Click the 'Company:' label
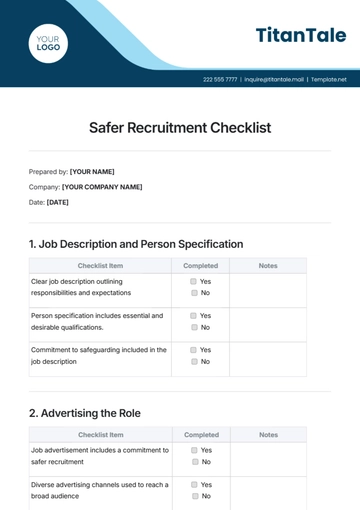The image size is (360, 510). (x=44, y=187)
